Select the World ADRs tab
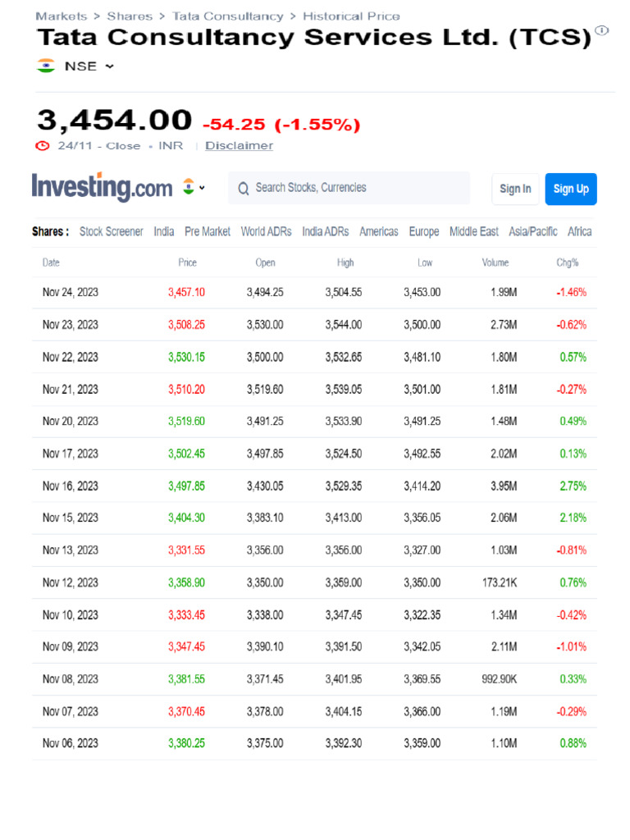The image size is (630, 840). [x=266, y=231]
